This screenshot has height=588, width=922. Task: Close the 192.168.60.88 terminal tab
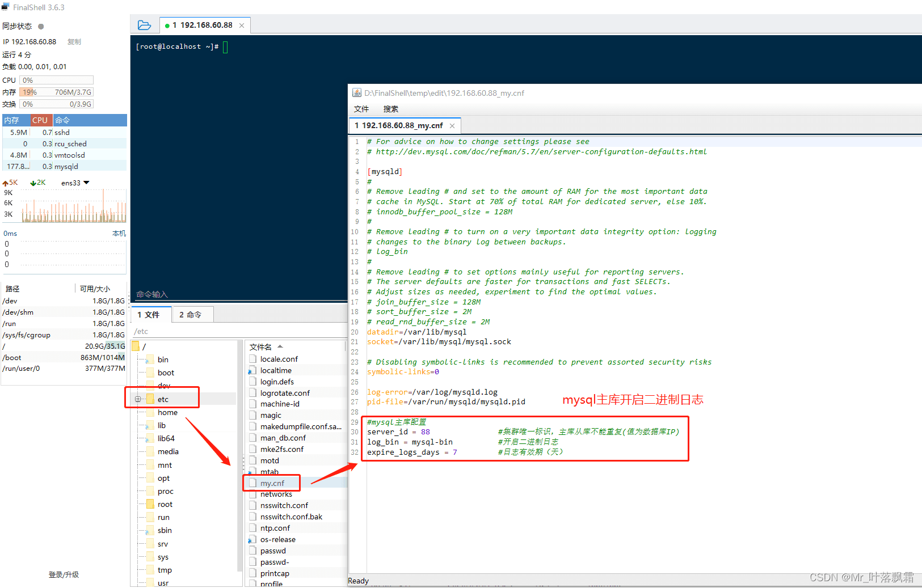(x=242, y=26)
